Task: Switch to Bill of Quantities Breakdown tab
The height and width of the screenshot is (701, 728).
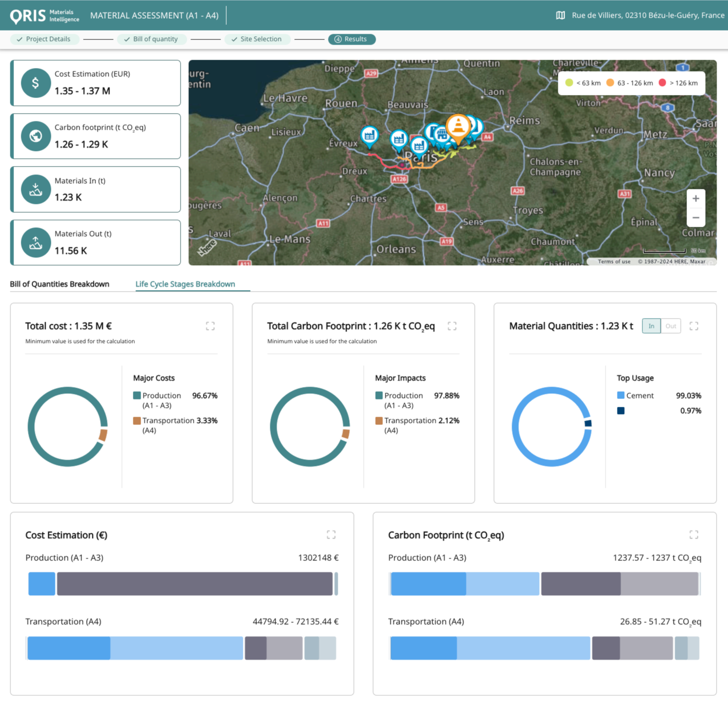Action: pyautogui.click(x=59, y=284)
